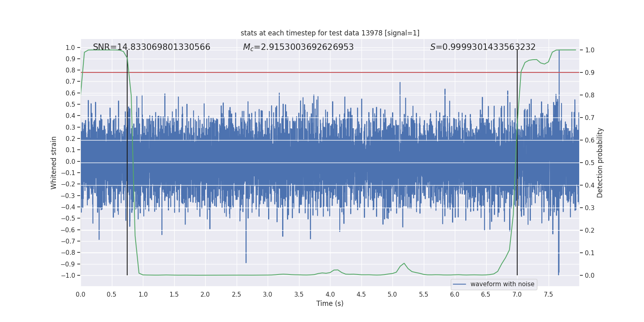Image resolution: width=644 pixels, height=322 pixels.
Task: Click the 'Time (s)' x-axis label
Action: tap(330, 303)
